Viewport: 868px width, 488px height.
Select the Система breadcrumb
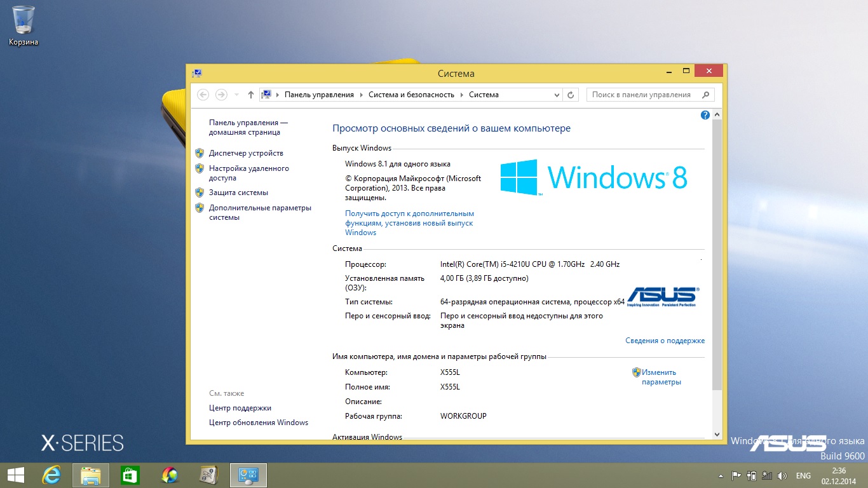coord(484,95)
